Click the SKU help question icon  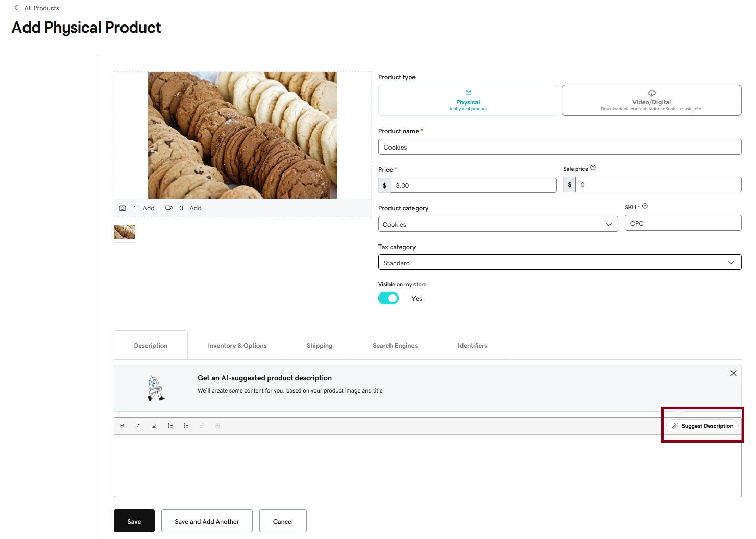[645, 206]
